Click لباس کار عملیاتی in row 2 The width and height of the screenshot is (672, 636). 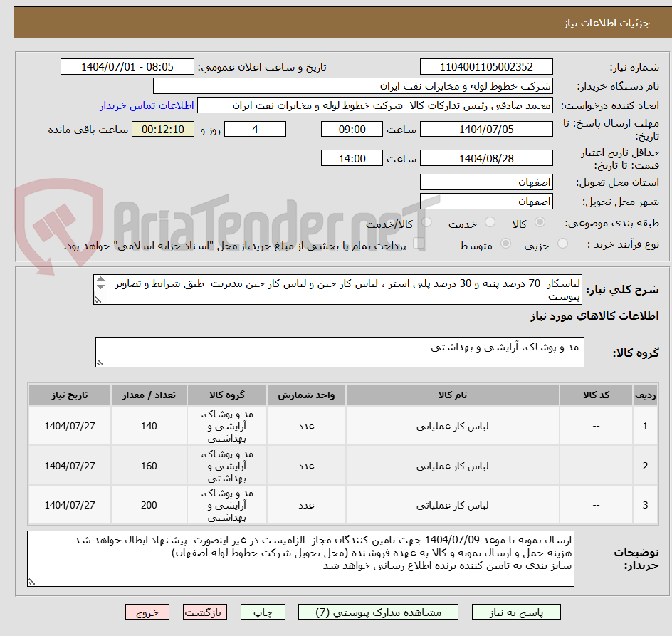(452, 466)
